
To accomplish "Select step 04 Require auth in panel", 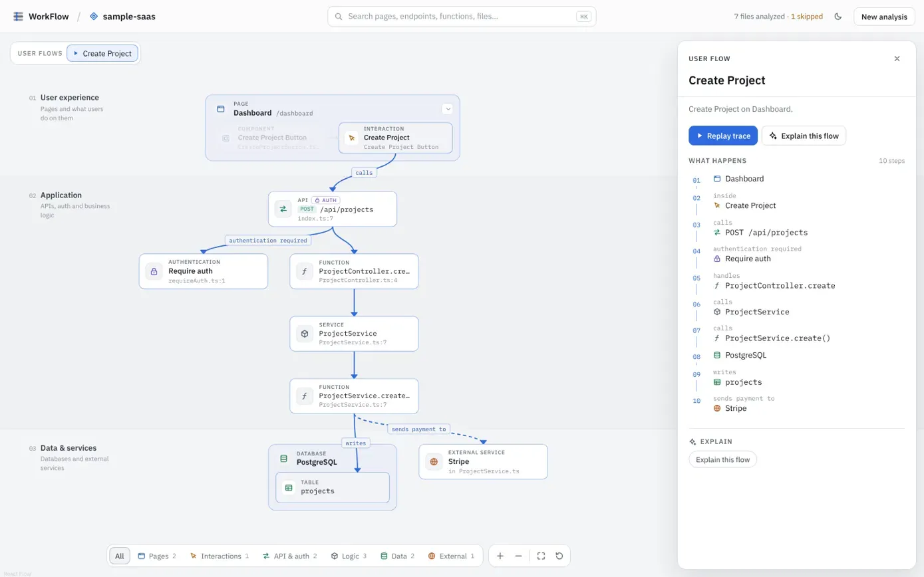I will pyautogui.click(x=798, y=254).
